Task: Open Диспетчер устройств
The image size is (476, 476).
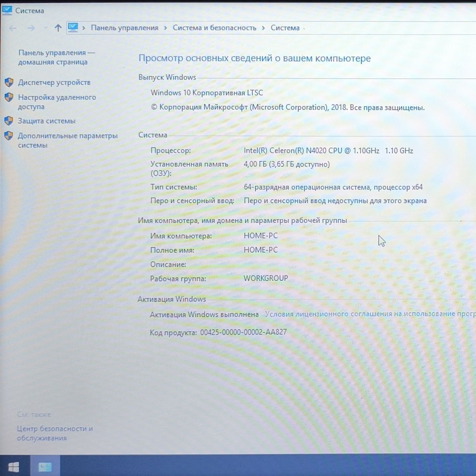Action: tap(54, 82)
